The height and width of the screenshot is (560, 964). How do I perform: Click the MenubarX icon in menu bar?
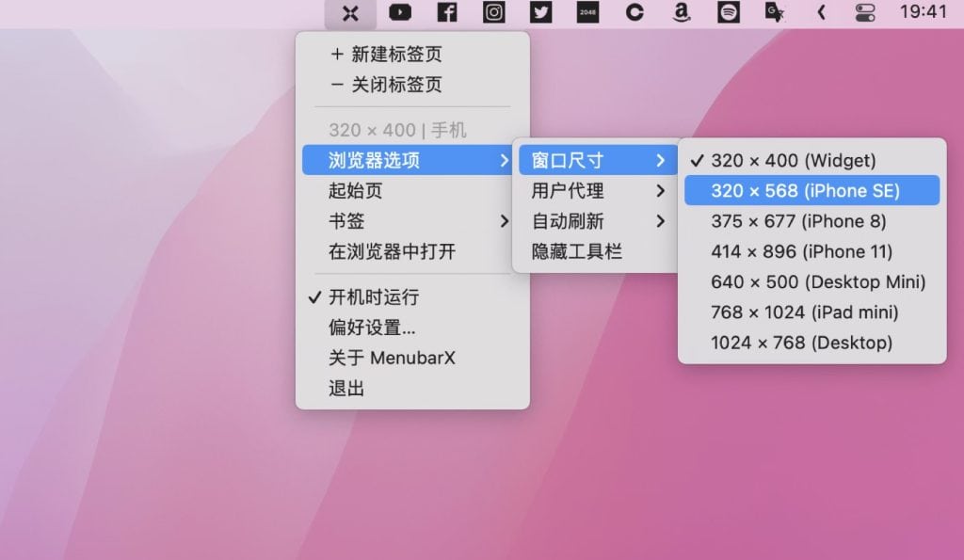pos(350,13)
